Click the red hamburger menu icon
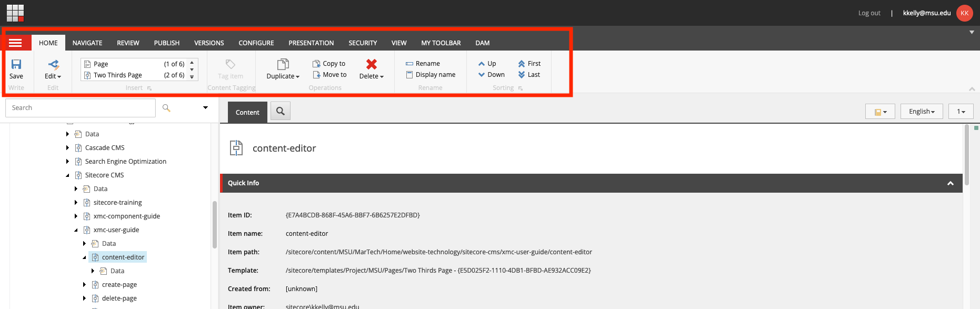Viewport: 980px width, 309px height. point(16,43)
